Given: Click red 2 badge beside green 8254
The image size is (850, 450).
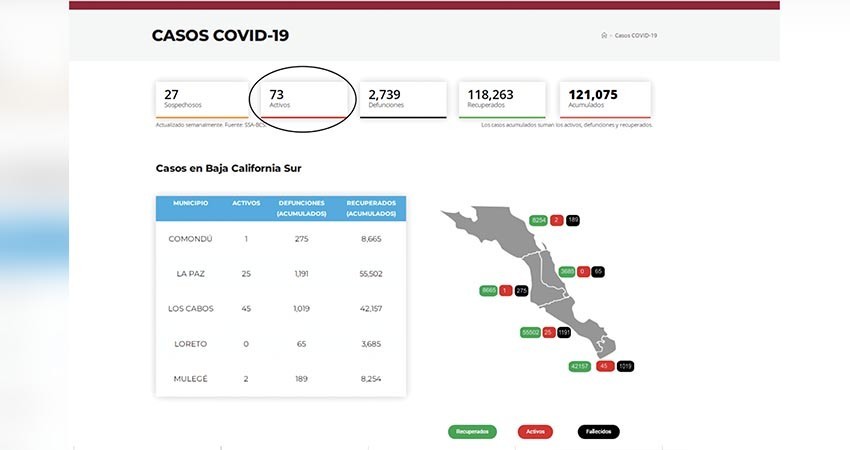Looking at the screenshot, I should pos(557,220).
